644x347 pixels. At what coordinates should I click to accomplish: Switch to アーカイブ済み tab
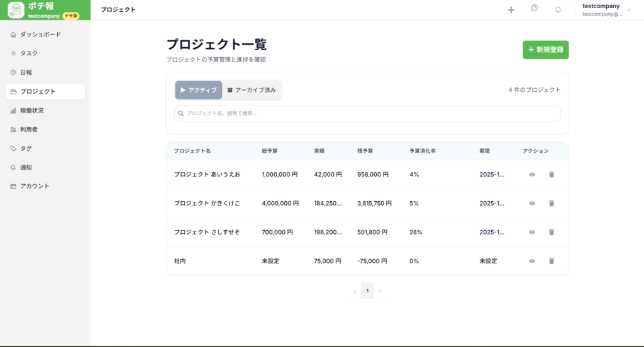pyautogui.click(x=252, y=90)
